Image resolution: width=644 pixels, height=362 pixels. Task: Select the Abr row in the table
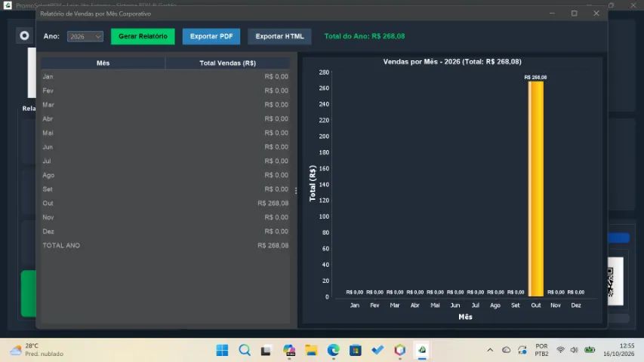[165, 118]
